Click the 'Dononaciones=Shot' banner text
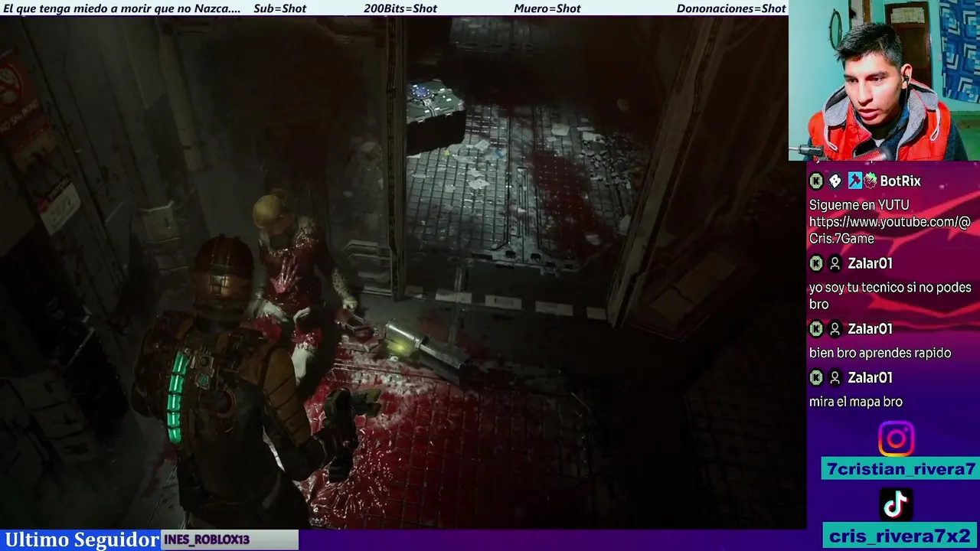Image resolution: width=980 pixels, height=551 pixels. pos(731,8)
